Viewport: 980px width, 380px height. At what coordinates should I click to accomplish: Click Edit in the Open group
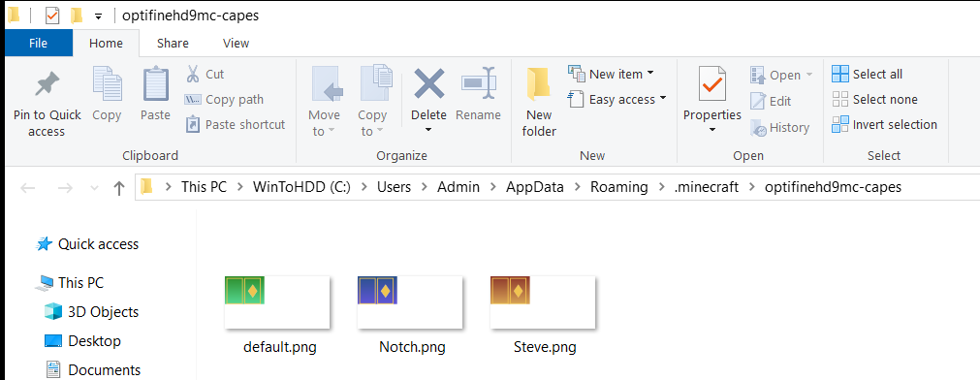coord(771,101)
